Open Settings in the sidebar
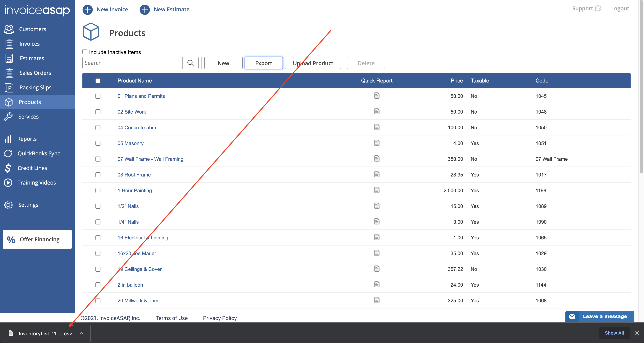The height and width of the screenshot is (343, 644). pos(37,205)
